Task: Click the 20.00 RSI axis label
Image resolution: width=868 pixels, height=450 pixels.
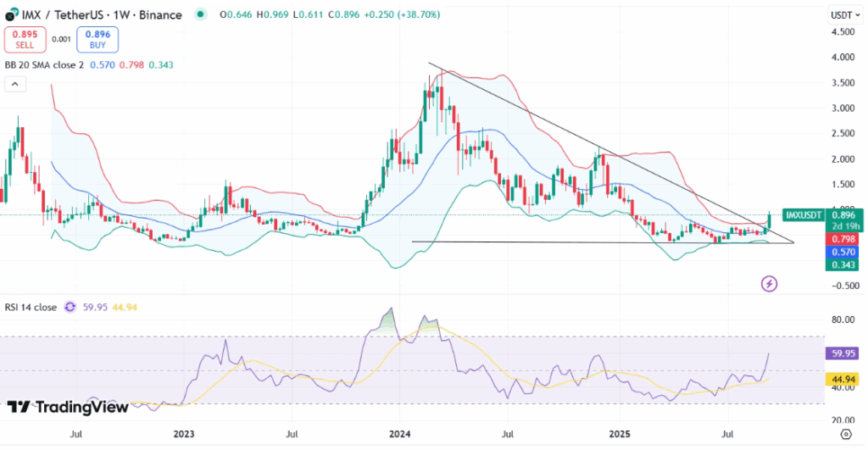Action: click(x=843, y=420)
